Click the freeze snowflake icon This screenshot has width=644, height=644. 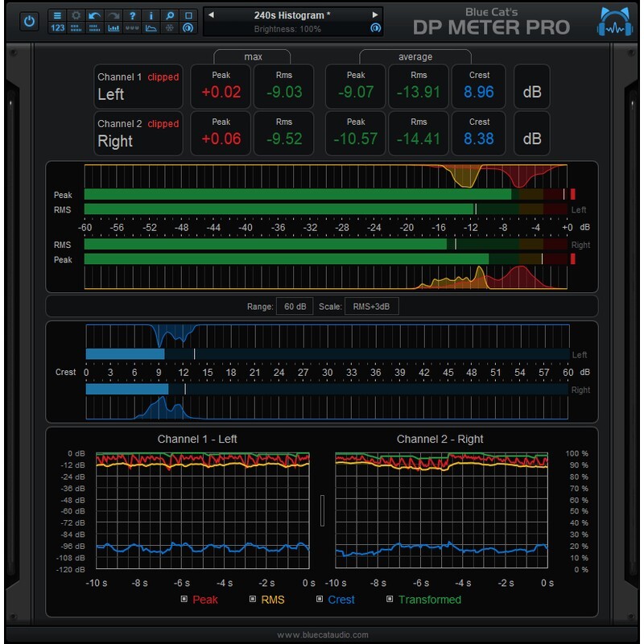(167, 27)
